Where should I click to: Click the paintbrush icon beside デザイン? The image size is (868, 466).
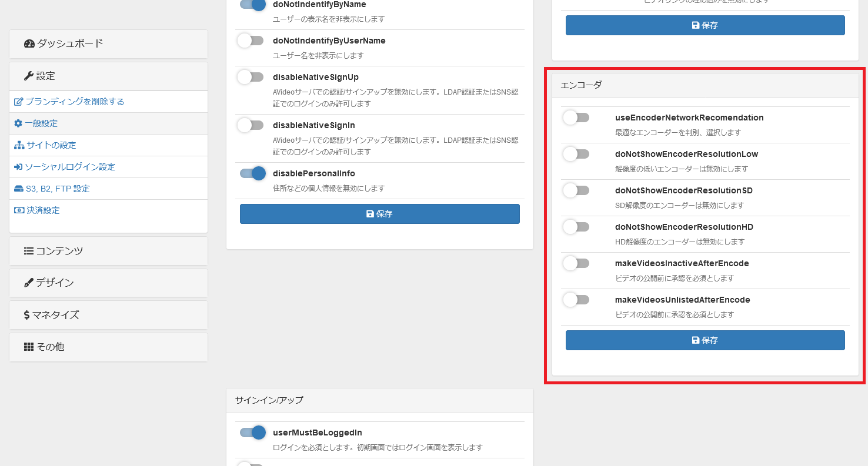29,283
